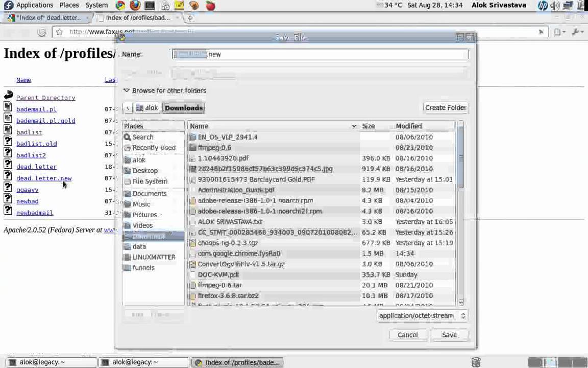Launch Google Chrome from panel icon
The height and width of the screenshot is (368, 588).
[x=120, y=5]
